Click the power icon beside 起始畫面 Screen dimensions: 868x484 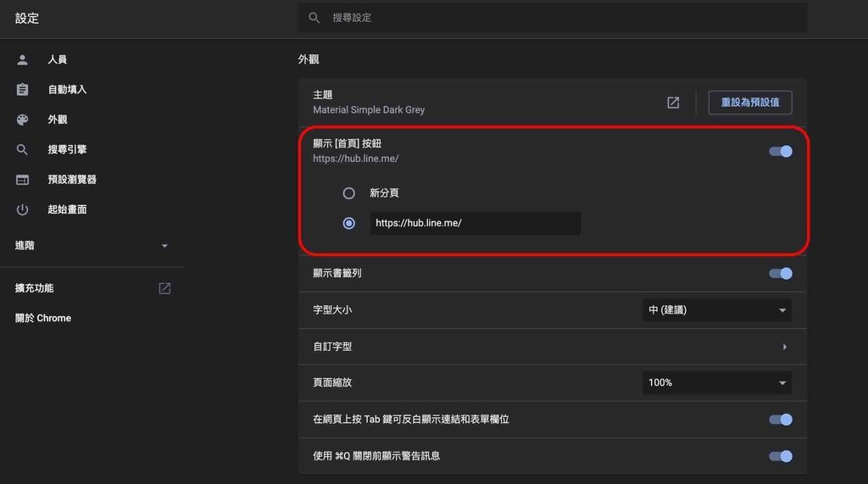coord(22,209)
